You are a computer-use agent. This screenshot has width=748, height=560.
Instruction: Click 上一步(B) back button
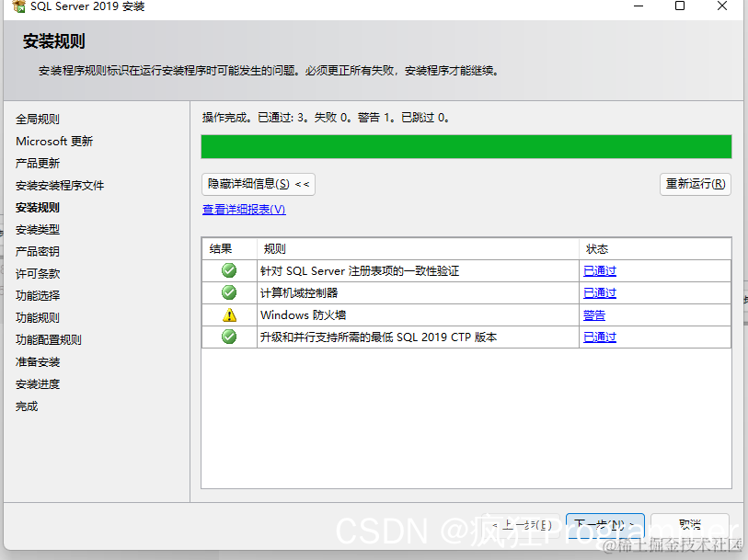[522, 525]
